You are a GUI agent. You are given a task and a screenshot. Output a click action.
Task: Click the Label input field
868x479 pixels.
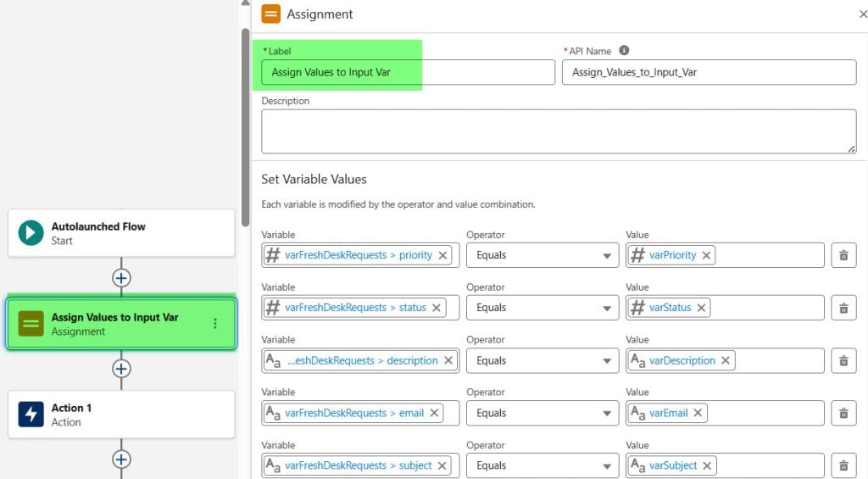click(408, 73)
